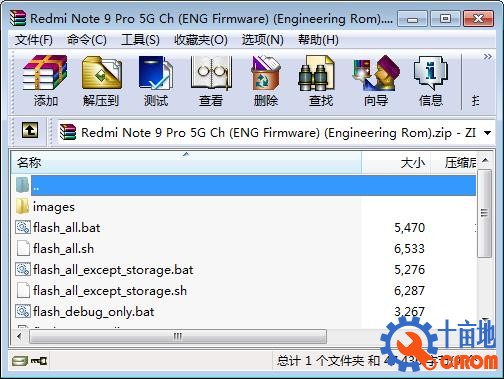Screen dimensions: 504x379
Task: Click the flash_debug_only.bat file icon
Action: pyautogui.click(x=23, y=312)
